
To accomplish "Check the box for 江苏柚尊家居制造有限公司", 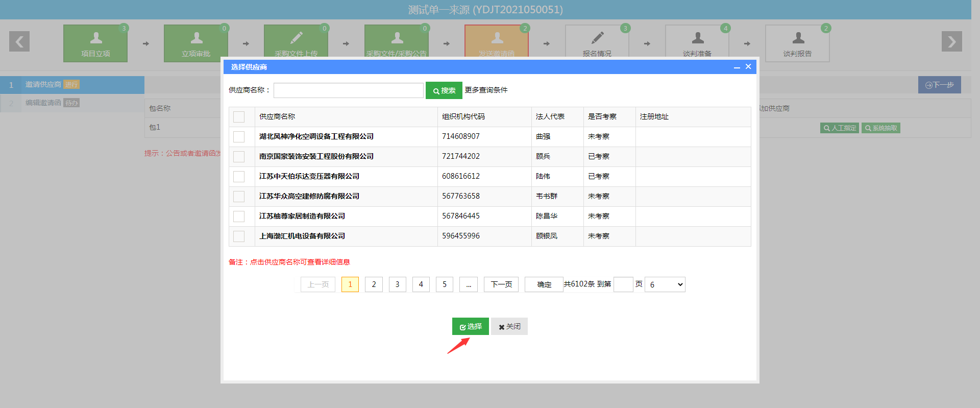I will [x=239, y=217].
